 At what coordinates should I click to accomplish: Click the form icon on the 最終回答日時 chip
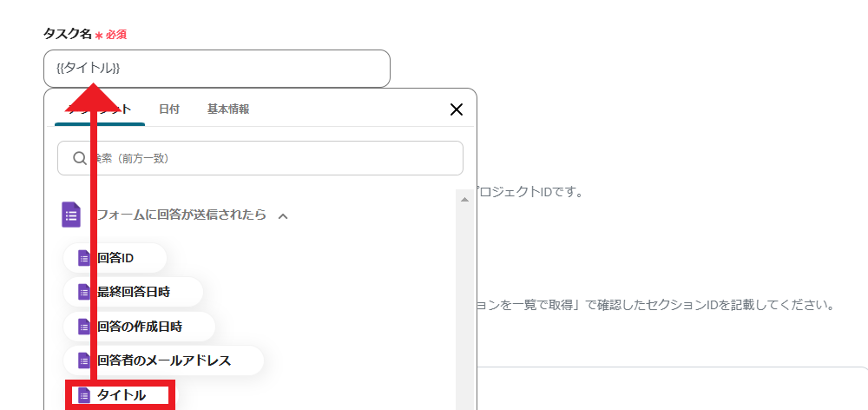(x=84, y=292)
